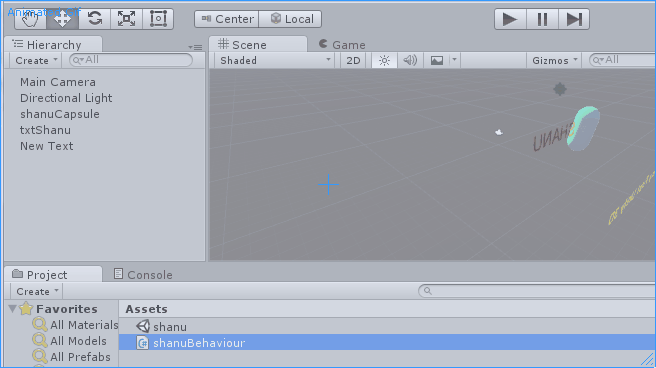Image resolution: width=656 pixels, height=368 pixels.
Task: Toggle pivot mode Center button
Action: pos(227,19)
